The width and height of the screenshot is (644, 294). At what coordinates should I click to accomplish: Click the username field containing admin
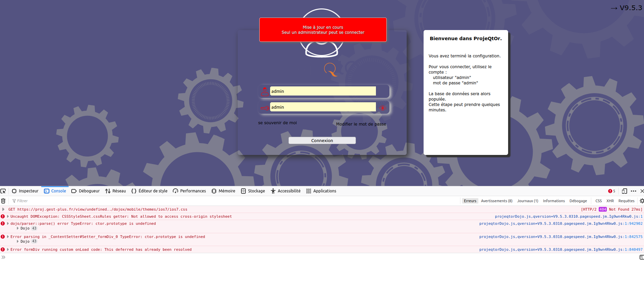[x=323, y=91]
